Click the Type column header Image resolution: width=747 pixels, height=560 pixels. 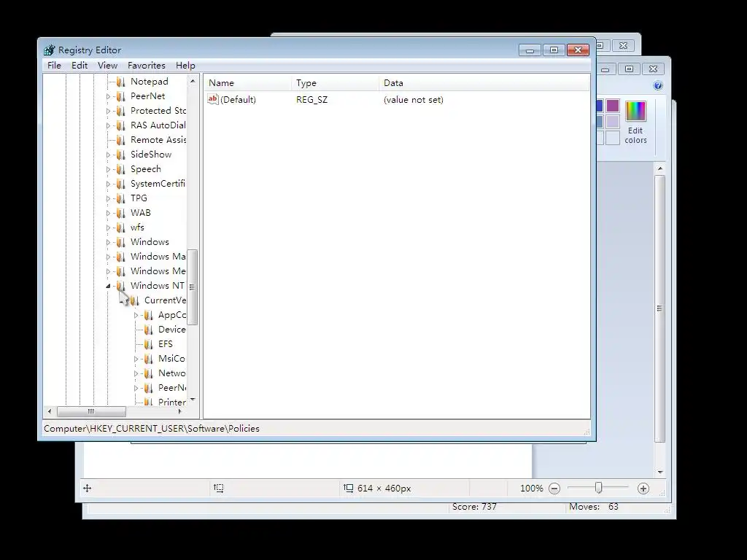(x=335, y=83)
